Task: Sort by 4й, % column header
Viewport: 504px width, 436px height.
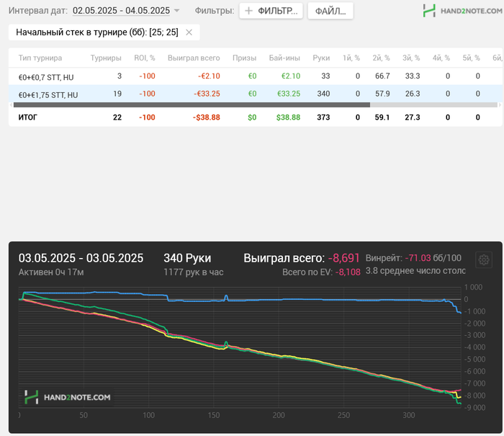Action: coord(441,58)
